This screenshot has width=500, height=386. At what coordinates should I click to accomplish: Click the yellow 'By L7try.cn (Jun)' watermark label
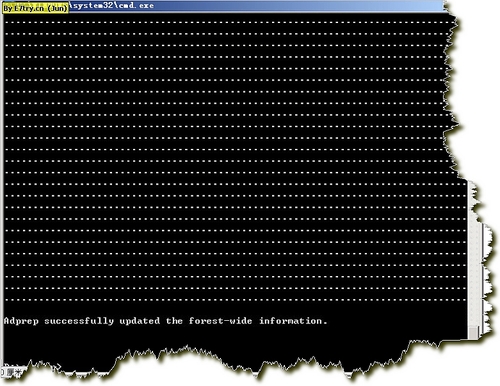[35, 8]
